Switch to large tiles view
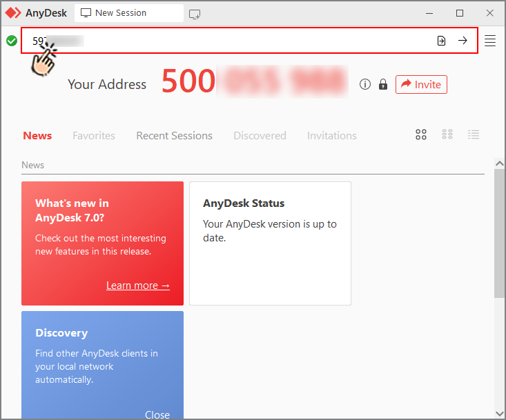This screenshot has height=420, width=506. (421, 134)
